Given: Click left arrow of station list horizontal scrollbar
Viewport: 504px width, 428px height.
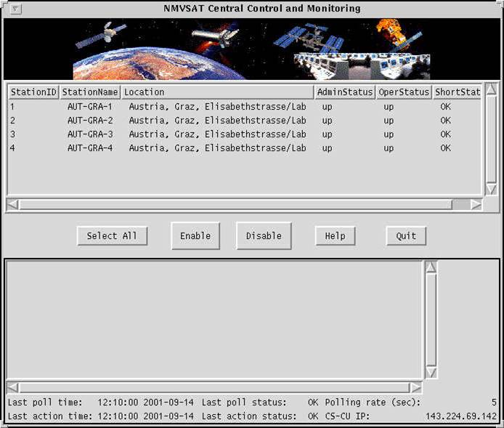Looking at the screenshot, I should [x=13, y=204].
